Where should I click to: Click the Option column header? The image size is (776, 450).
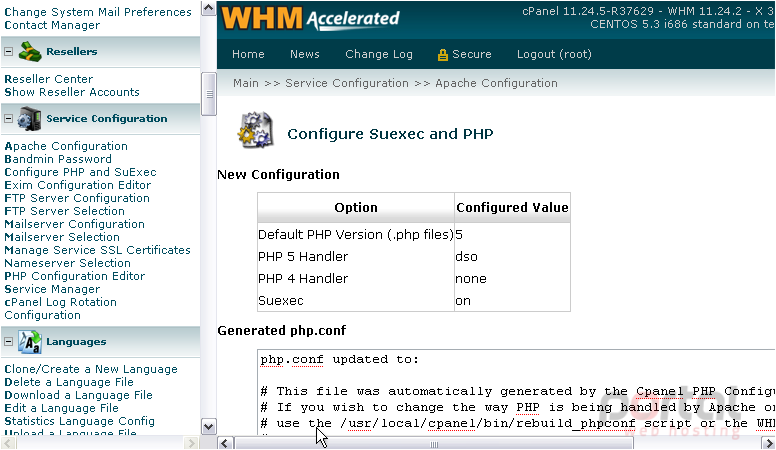(356, 207)
